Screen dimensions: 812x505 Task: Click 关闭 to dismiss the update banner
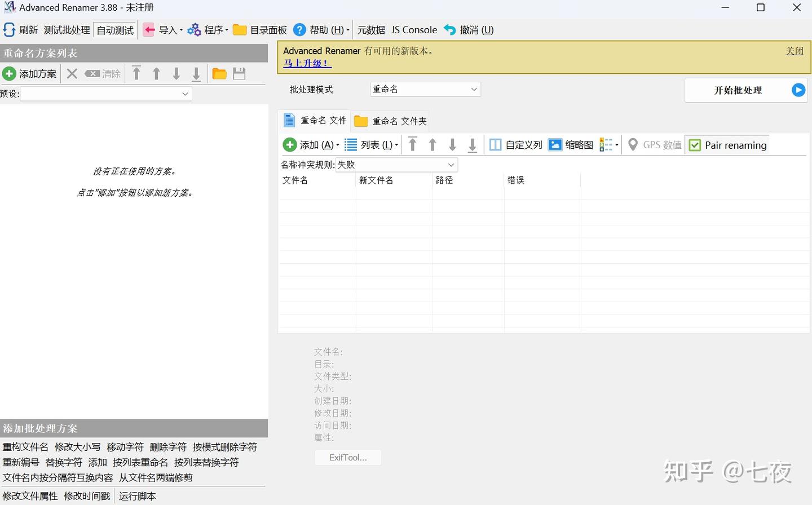tap(795, 51)
